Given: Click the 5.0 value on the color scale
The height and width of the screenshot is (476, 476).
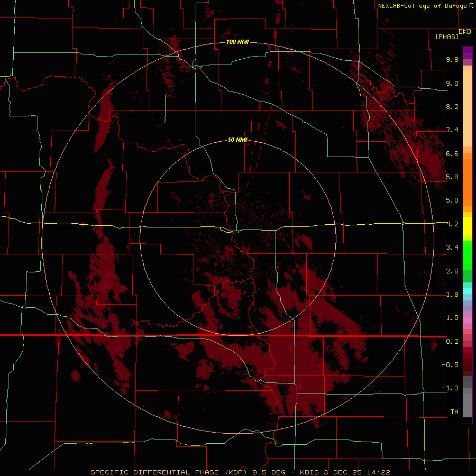Looking at the screenshot, I should pos(452,200).
